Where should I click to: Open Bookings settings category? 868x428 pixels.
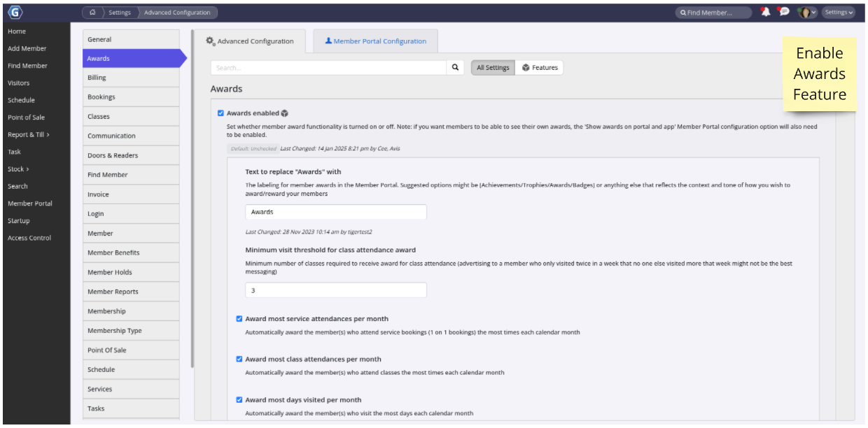(x=131, y=97)
